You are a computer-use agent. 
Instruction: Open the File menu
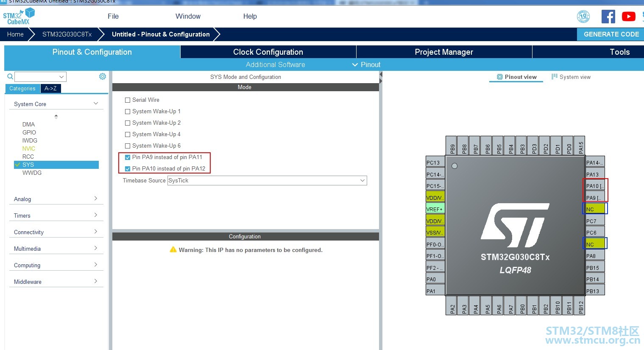pos(113,16)
